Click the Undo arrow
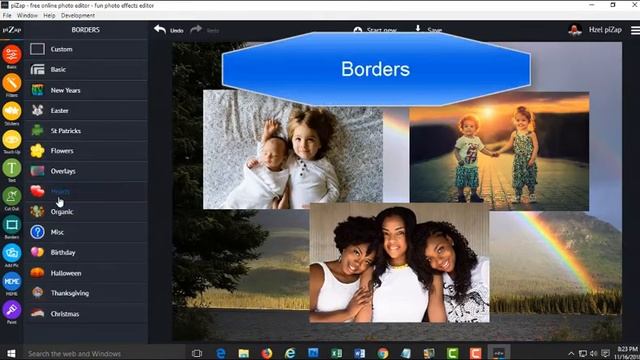The height and width of the screenshot is (360, 640). coord(160,29)
